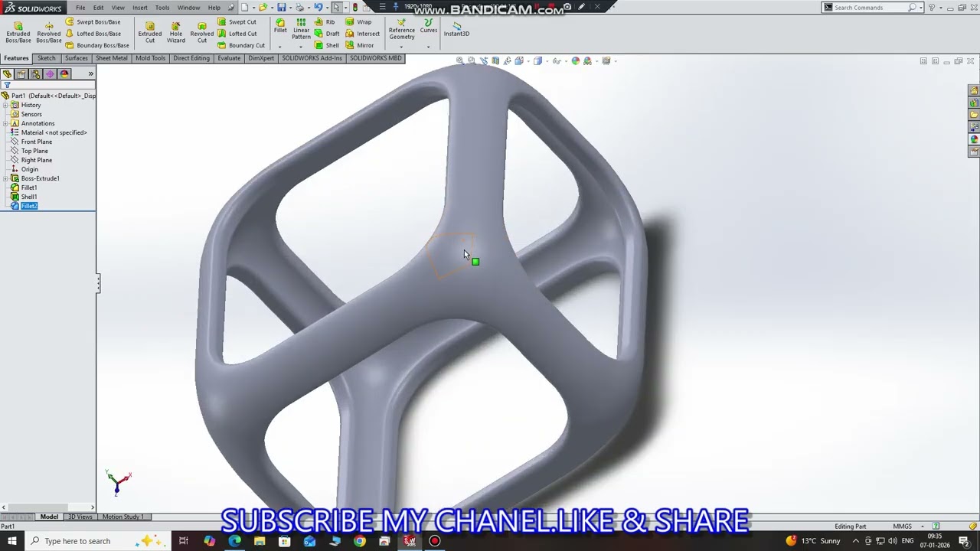Click the Search Commands field
Viewport: 980px width, 551px height.
point(871,8)
